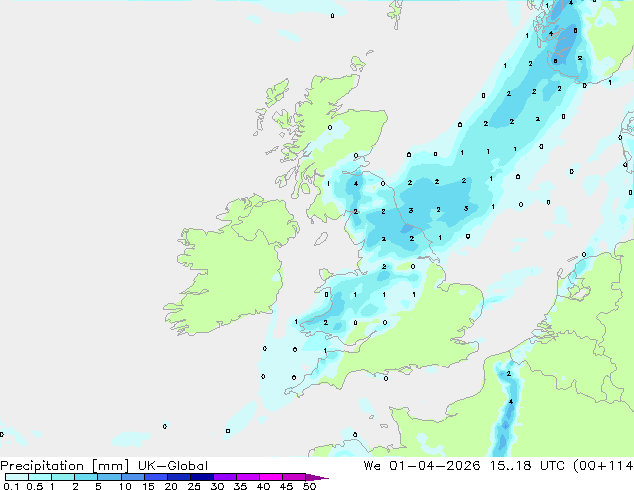This screenshot has height=490, width=634.
Task: Click the '0.1' legend scale value
Action: tap(11, 486)
